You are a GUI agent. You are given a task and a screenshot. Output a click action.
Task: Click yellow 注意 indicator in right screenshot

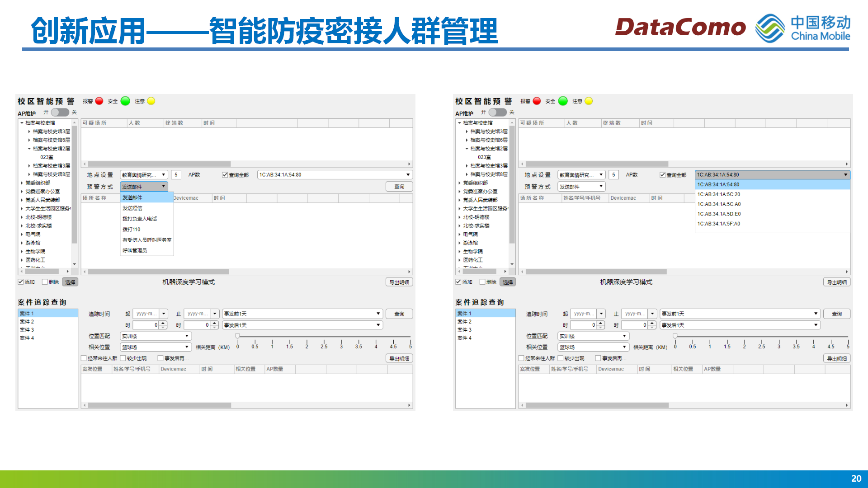click(x=589, y=101)
